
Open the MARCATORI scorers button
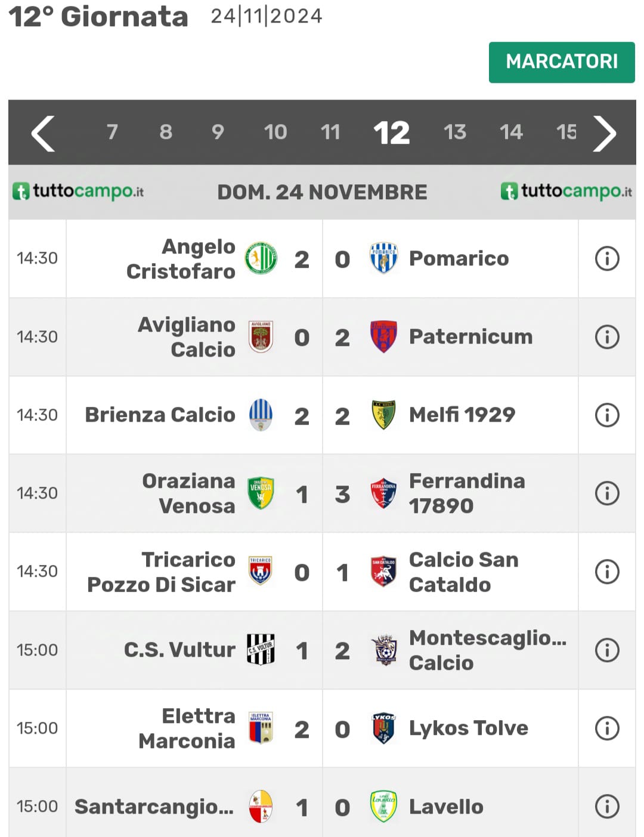pyautogui.click(x=562, y=62)
